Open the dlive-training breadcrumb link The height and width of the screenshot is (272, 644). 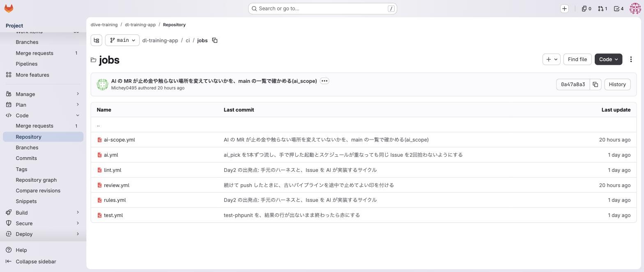(x=104, y=25)
